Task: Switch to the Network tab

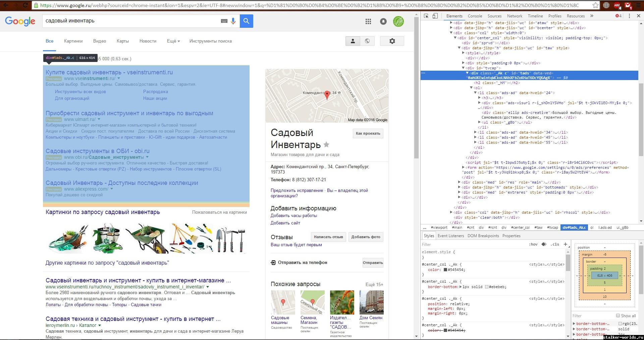Action: (515, 16)
